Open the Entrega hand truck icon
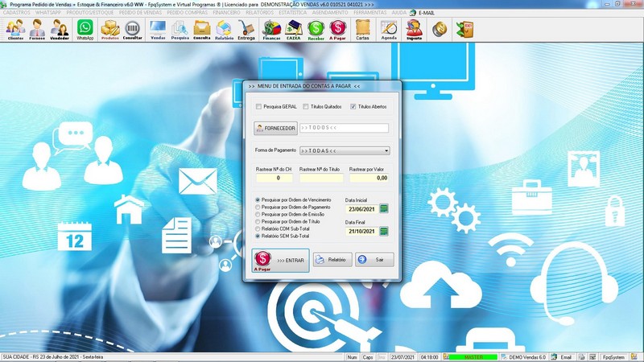Screen dimensions: 644x362 pyautogui.click(x=246, y=30)
